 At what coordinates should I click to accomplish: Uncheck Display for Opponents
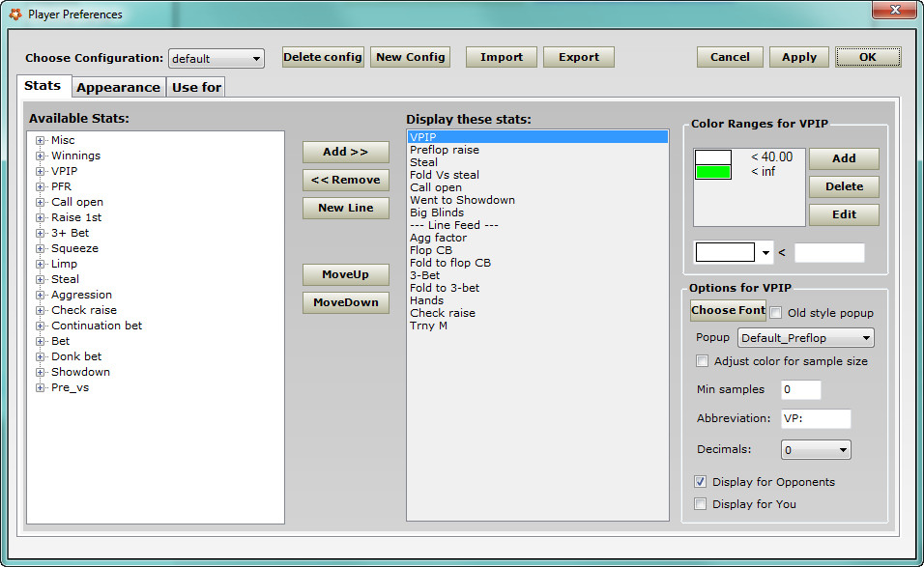point(700,482)
